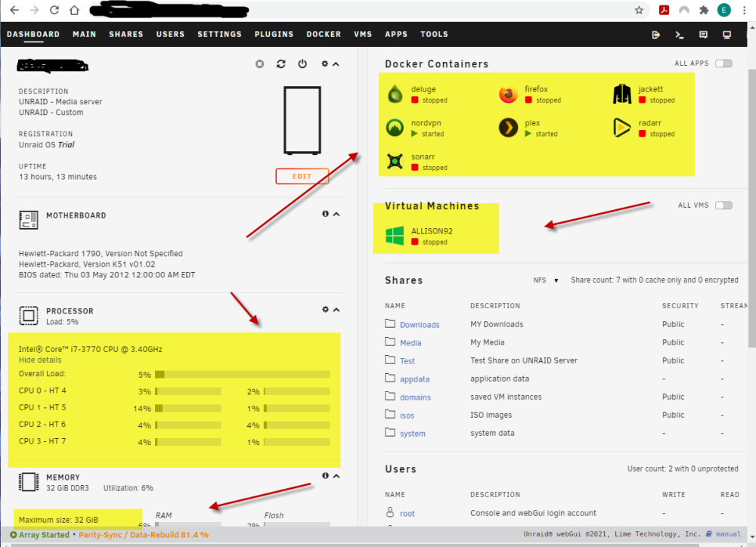The height and width of the screenshot is (547, 756).
Task: Click the orange EDIT button
Action: [x=302, y=176]
